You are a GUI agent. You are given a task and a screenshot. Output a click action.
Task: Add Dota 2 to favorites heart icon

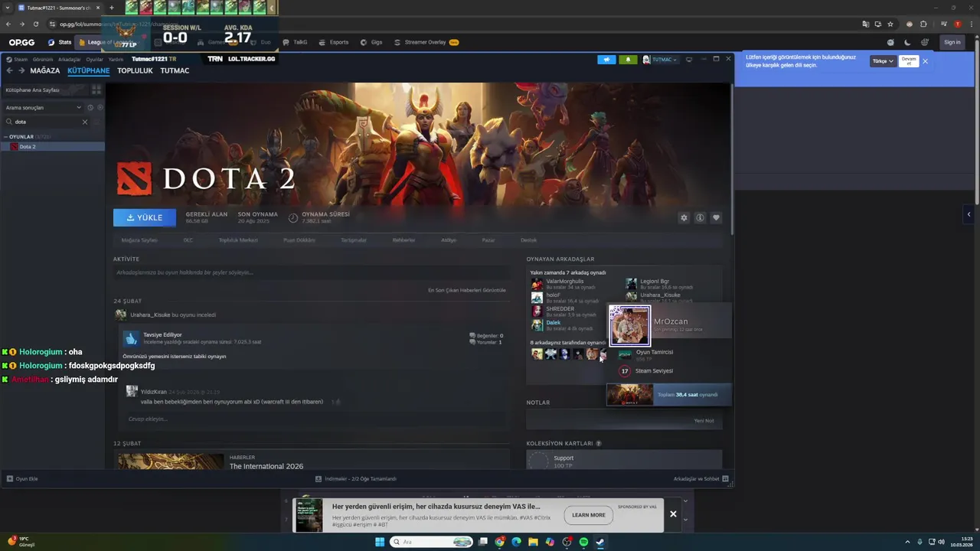[x=716, y=217]
